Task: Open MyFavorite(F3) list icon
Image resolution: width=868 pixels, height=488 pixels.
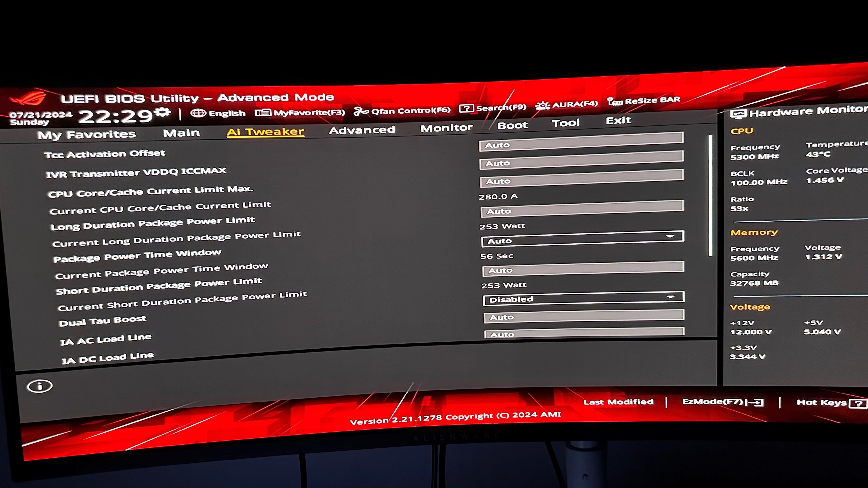Action: 263,113
